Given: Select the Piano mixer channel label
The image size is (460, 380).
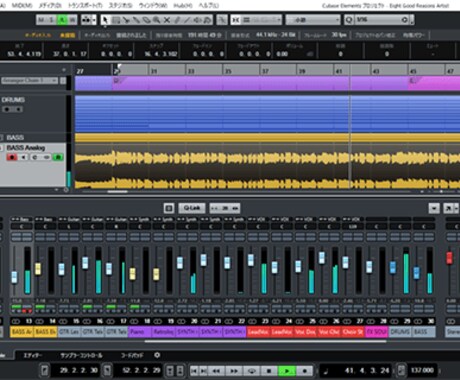Looking at the screenshot, I should (x=140, y=332).
